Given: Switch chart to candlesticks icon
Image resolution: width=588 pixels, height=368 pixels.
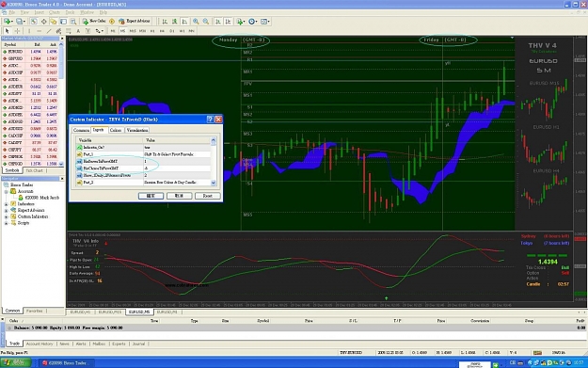Looking at the screenshot, I should coord(174,22).
